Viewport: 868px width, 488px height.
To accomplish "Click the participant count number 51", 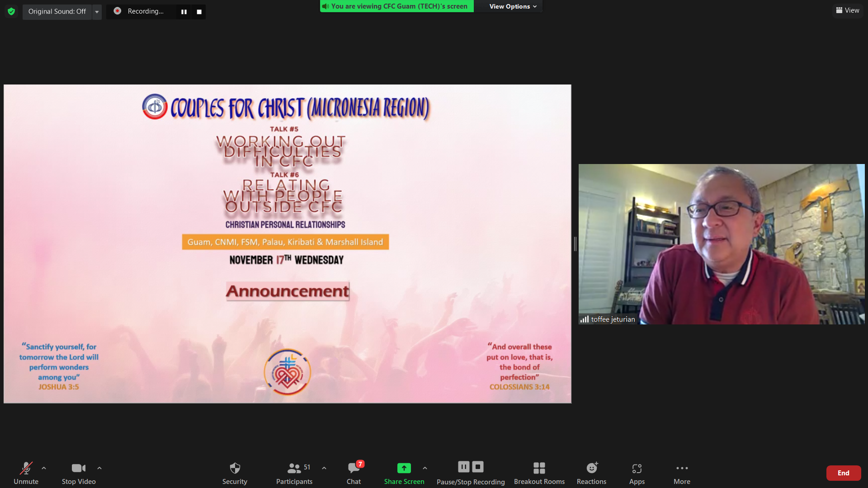I will (307, 467).
